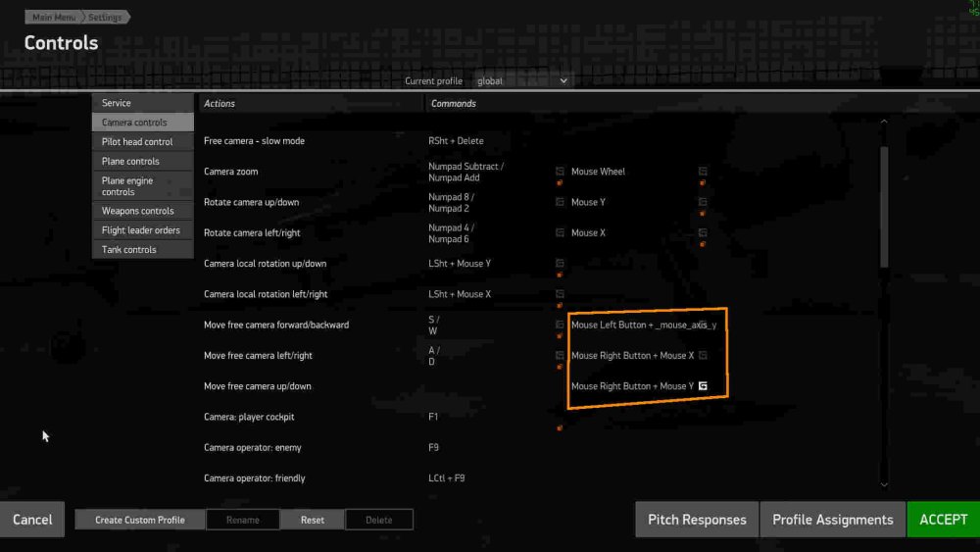Open settings icon next to Mouse Wheel command
980x552 pixels.
(x=703, y=172)
